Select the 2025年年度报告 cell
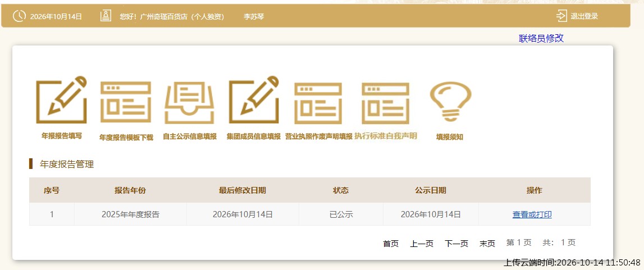 (131, 214)
